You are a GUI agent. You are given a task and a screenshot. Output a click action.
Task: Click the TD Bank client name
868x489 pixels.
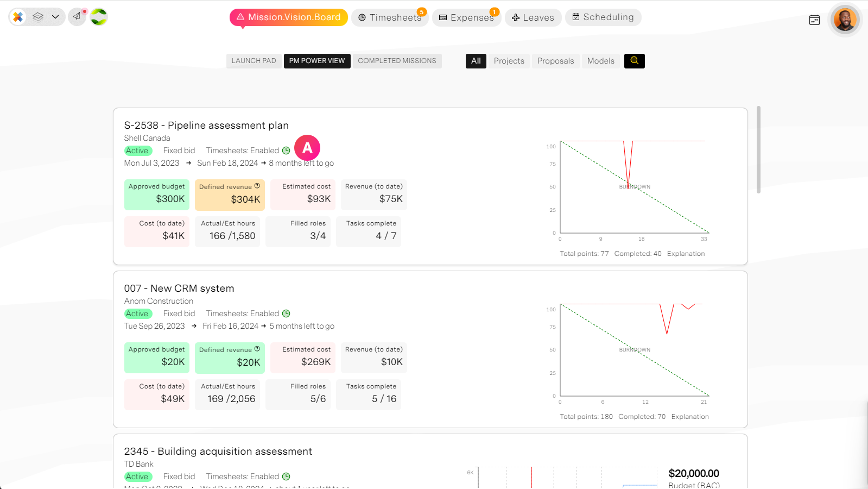(139, 464)
